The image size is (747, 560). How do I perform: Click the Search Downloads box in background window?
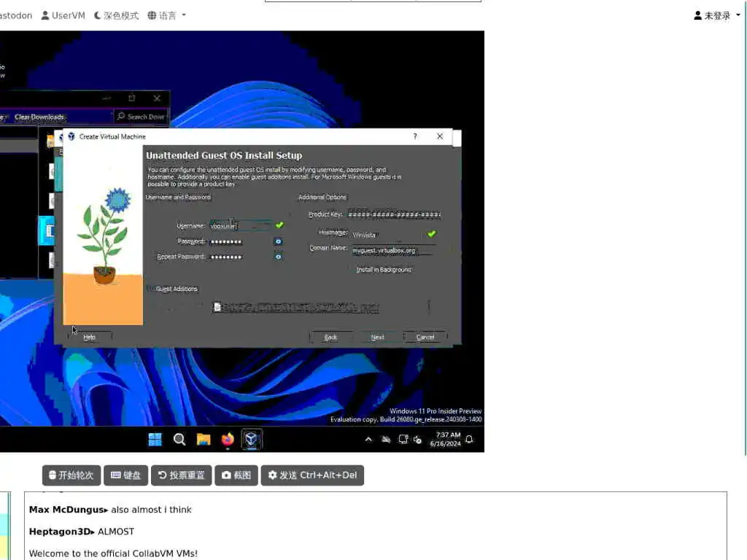click(x=142, y=117)
